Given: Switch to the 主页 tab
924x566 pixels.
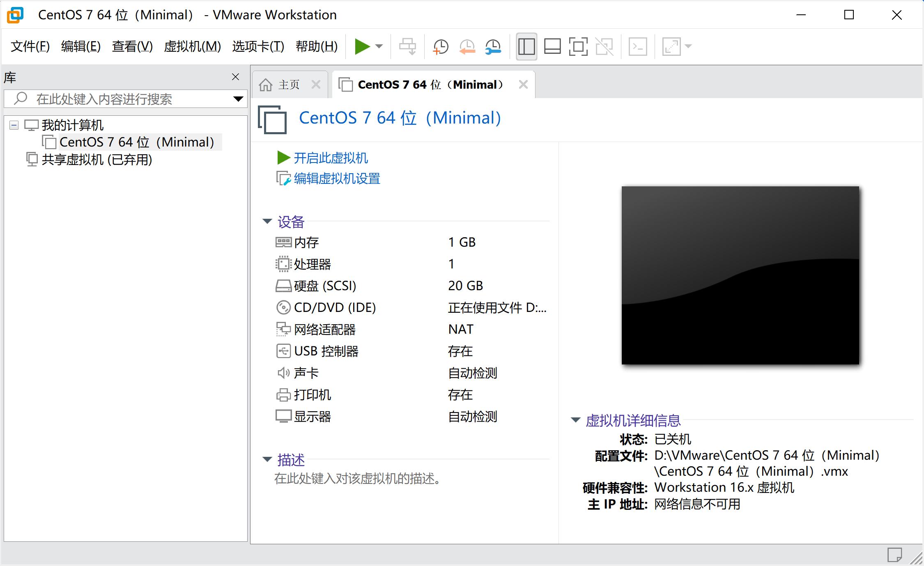Looking at the screenshot, I should (x=289, y=84).
